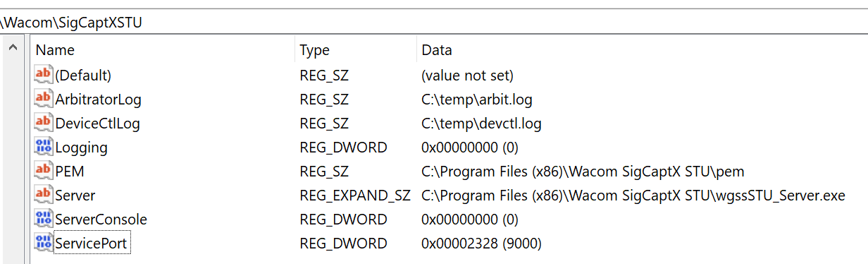This screenshot has height=264, width=868.
Task: Select the DeviceCtlLog string icon
Action: point(44,122)
